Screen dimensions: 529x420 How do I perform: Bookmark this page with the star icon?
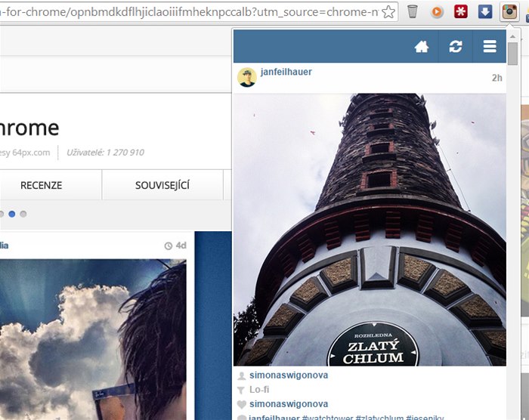(x=388, y=11)
